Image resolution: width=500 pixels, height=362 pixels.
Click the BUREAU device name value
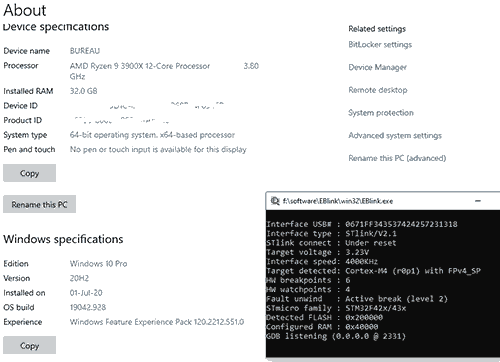click(x=85, y=51)
